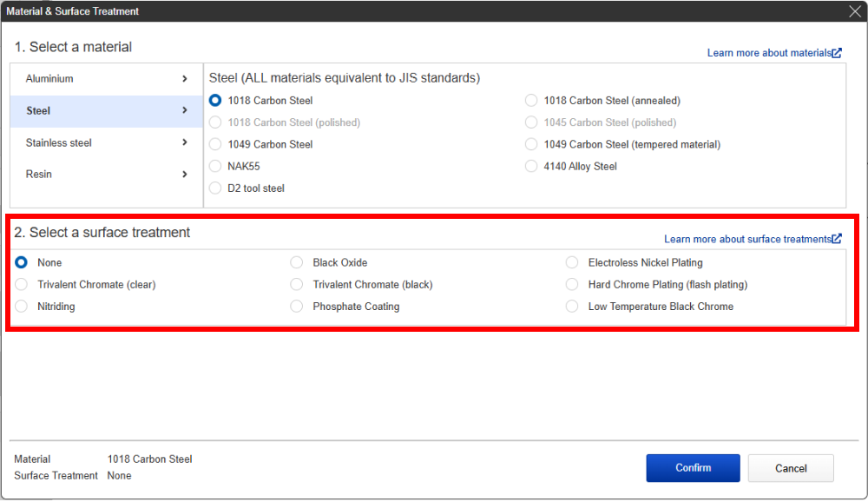Pick Nitriding surface treatment option
868x502 pixels.
(x=22, y=307)
